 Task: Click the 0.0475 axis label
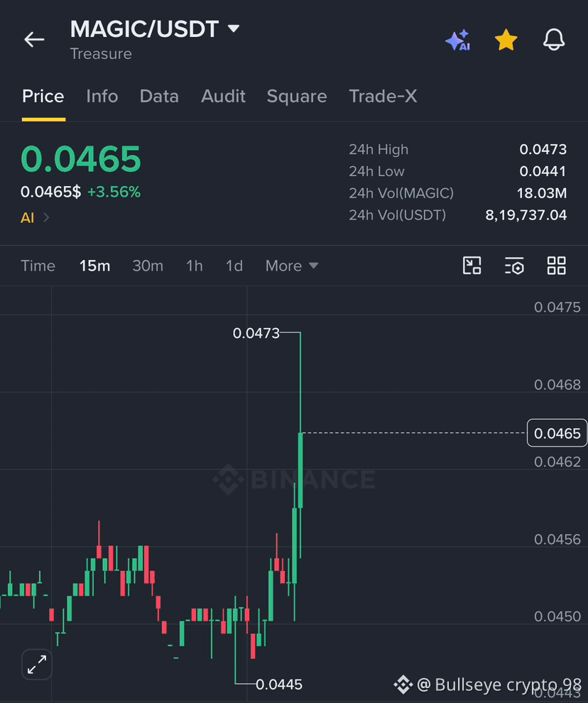pyautogui.click(x=557, y=307)
